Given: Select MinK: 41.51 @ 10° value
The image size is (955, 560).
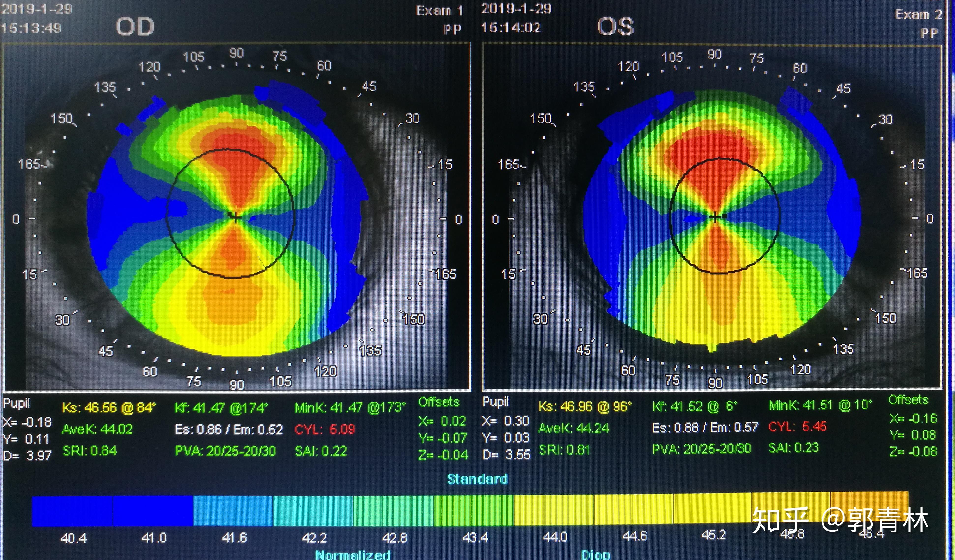Looking at the screenshot, I should pyautogui.click(x=821, y=405).
